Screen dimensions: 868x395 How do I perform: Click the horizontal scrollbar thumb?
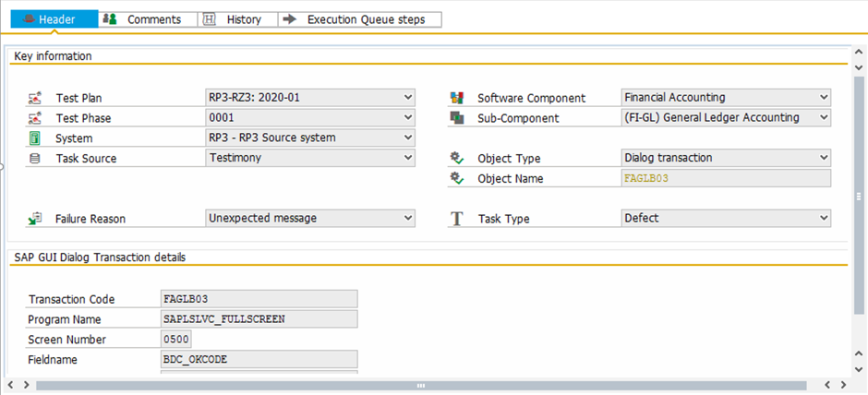(420, 385)
